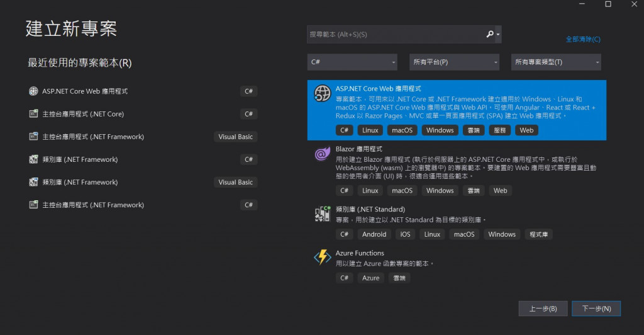The height and width of the screenshot is (335, 644).
Task: Select recent template 主控台應用程式 (.NET Core)
Action: point(143,114)
